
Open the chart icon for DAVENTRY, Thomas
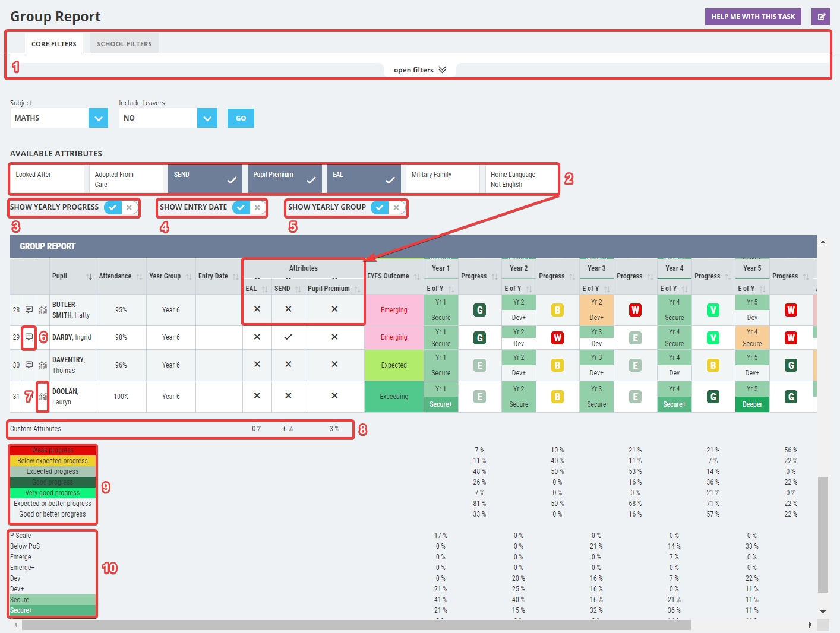[x=43, y=365]
